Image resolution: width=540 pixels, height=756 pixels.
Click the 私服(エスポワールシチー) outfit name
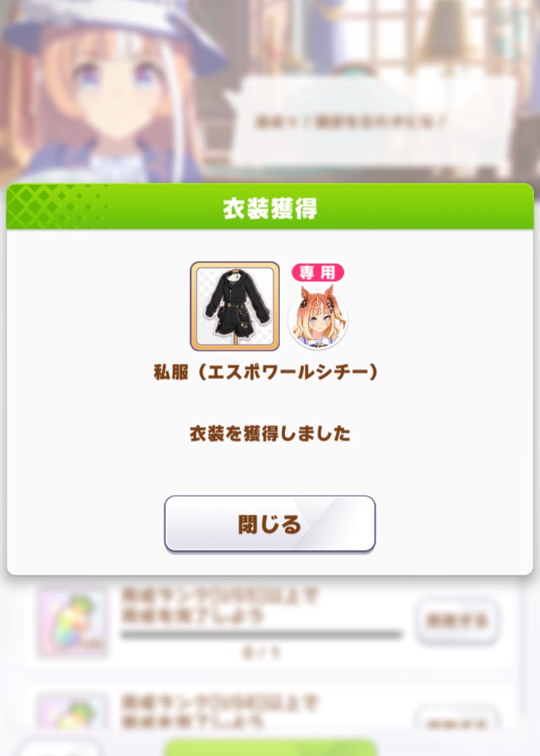coord(265,372)
